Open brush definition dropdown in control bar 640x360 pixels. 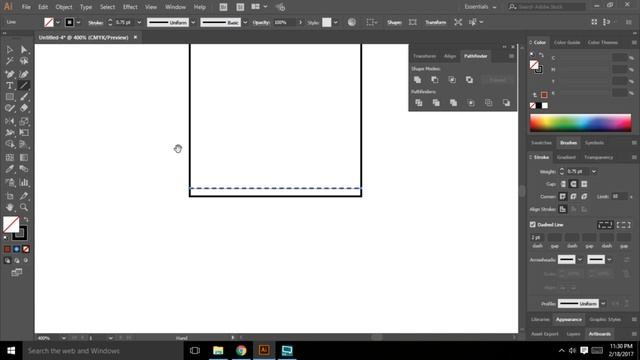click(x=245, y=22)
